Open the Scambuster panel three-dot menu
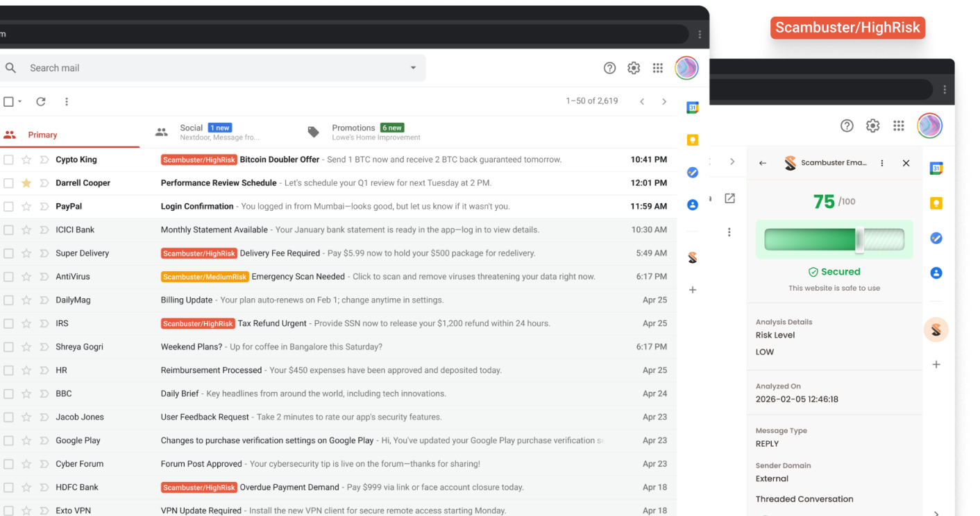 pyautogui.click(x=882, y=163)
